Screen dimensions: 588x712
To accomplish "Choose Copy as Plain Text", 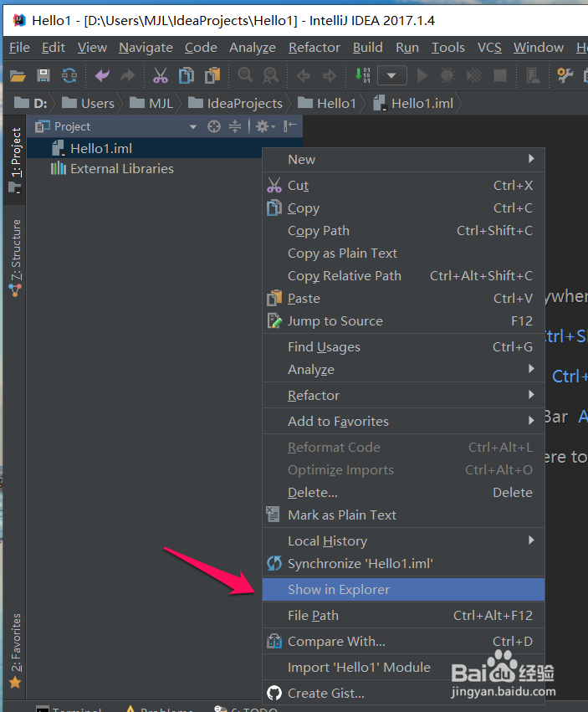I will [403, 254].
